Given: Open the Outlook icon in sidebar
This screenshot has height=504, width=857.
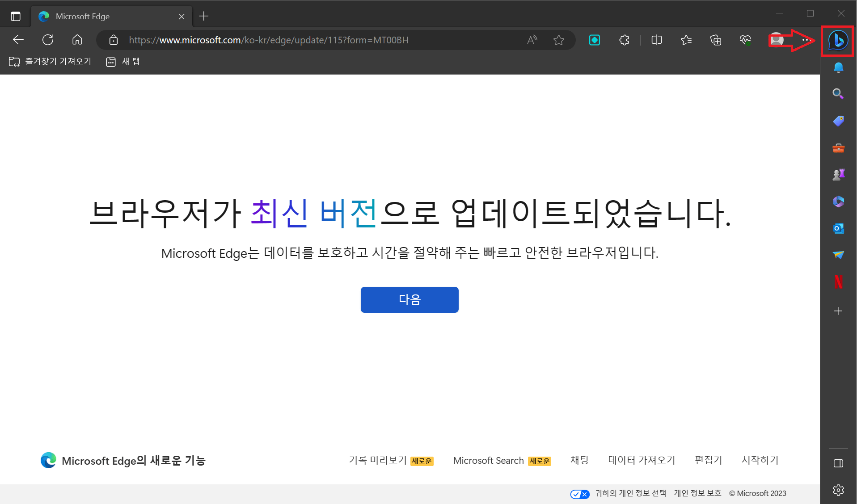Looking at the screenshot, I should [x=838, y=228].
